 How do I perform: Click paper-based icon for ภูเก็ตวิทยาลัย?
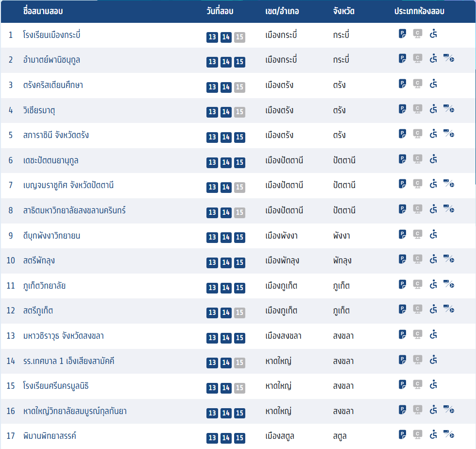pyautogui.click(x=403, y=284)
